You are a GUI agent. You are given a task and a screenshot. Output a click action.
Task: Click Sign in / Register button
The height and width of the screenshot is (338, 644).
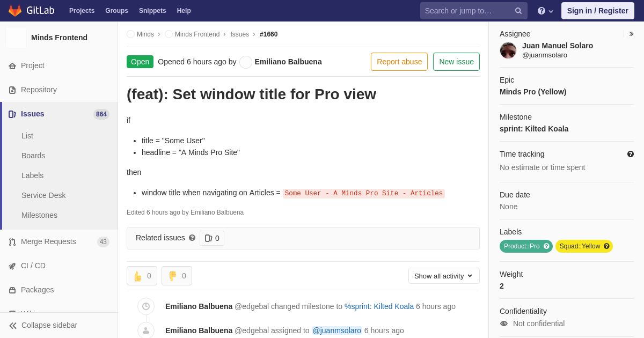pos(597,11)
